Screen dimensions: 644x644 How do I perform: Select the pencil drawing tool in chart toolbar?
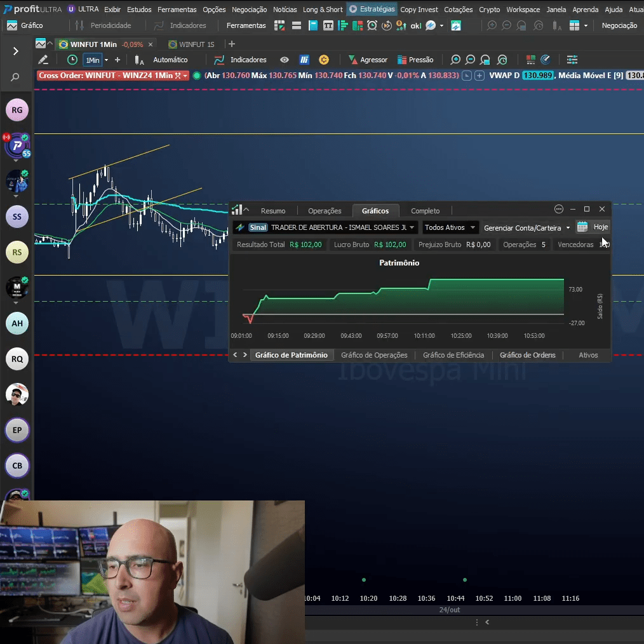coord(43,60)
